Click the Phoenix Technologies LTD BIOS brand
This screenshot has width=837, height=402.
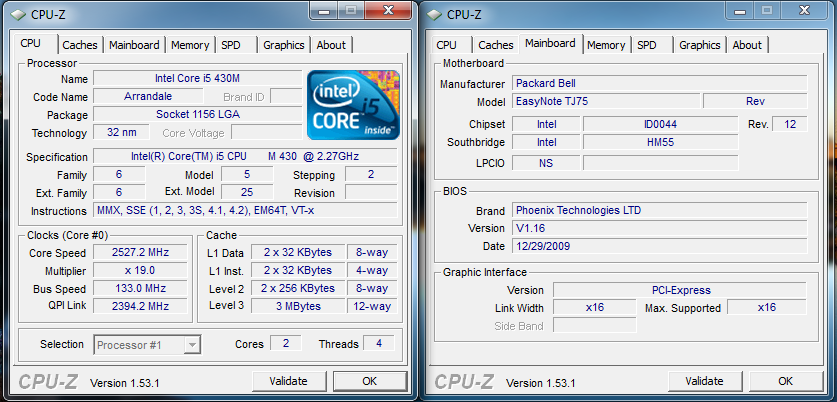[659, 210]
